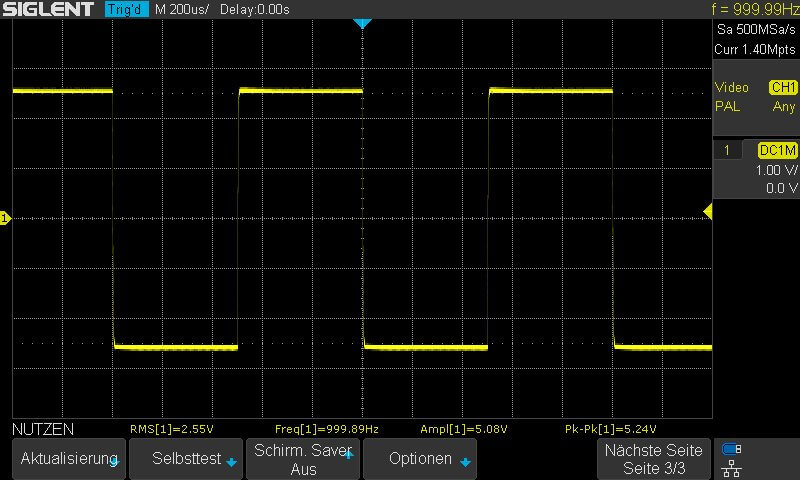Image resolution: width=800 pixels, height=480 pixels.
Task: Select the Freq[1] measurement readout
Action: 327,429
